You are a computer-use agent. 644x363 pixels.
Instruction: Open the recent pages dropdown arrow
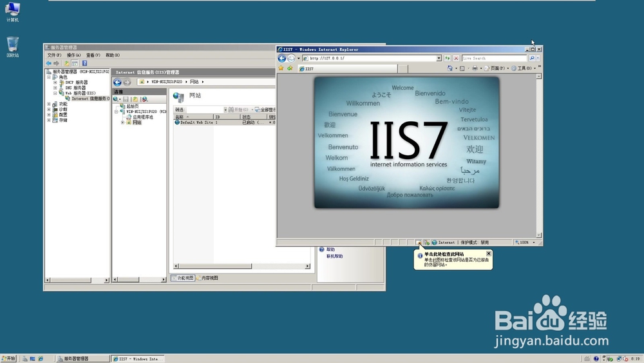[299, 59]
